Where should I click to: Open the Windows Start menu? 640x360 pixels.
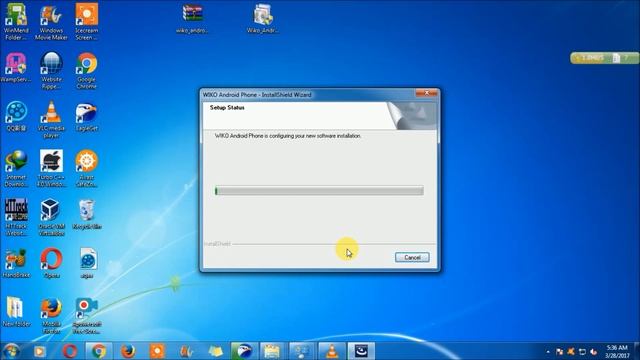click(x=11, y=351)
